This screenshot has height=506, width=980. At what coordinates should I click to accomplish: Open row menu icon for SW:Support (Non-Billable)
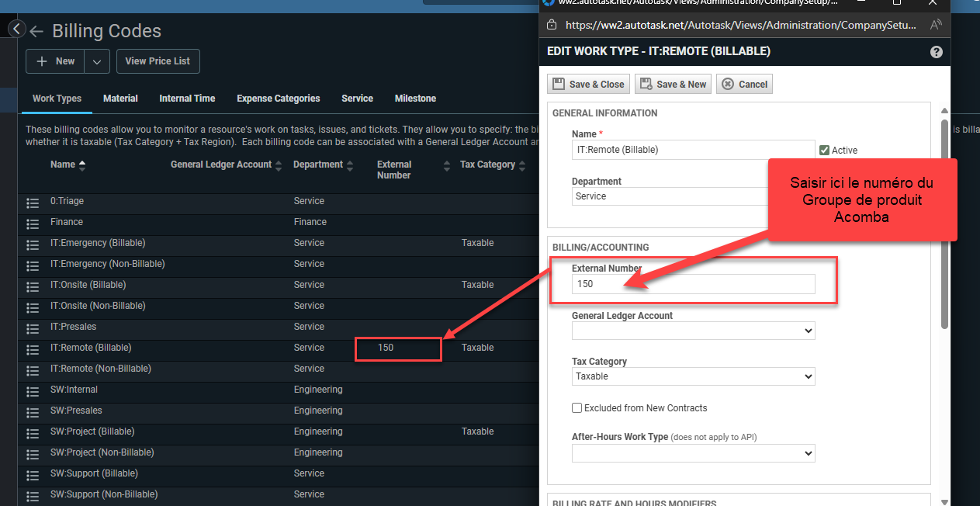tap(33, 496)
